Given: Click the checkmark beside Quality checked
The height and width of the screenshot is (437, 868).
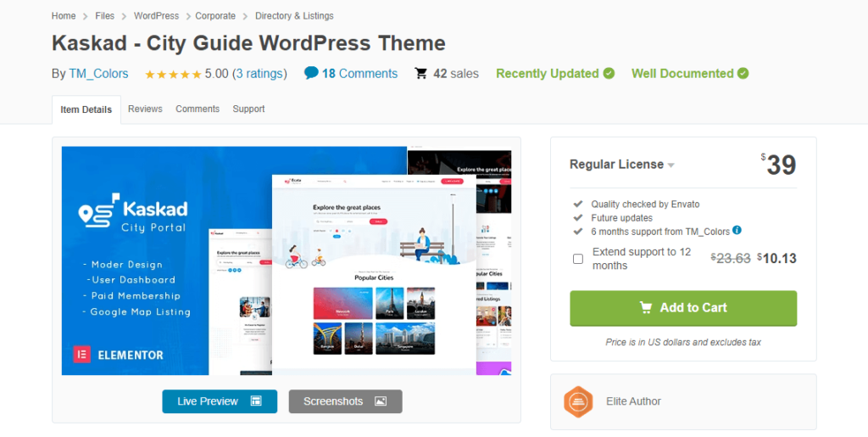Looking at the screenshot, I should pyautogui.click(x=578, y=204).
